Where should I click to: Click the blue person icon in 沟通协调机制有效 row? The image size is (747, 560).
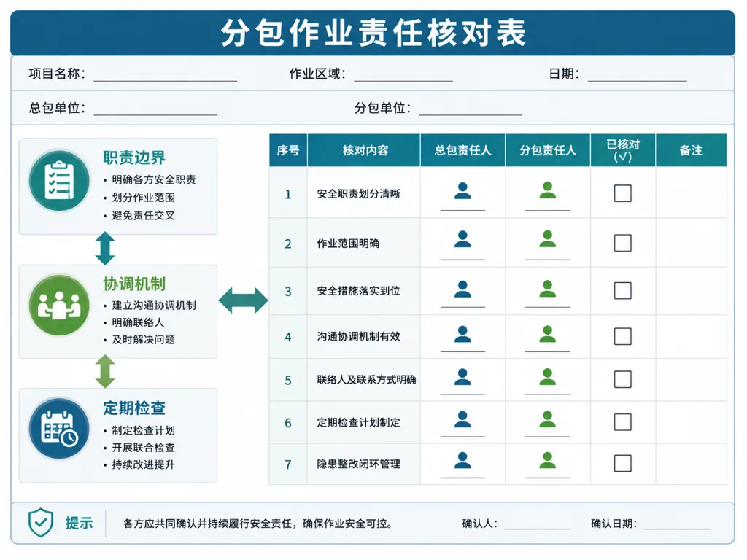coord(462,334)
